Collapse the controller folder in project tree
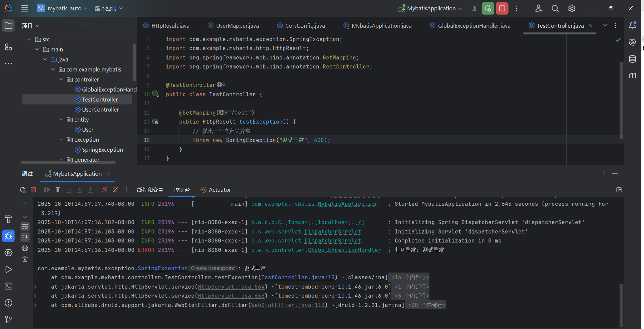644x329 pixels. [61, 79]
